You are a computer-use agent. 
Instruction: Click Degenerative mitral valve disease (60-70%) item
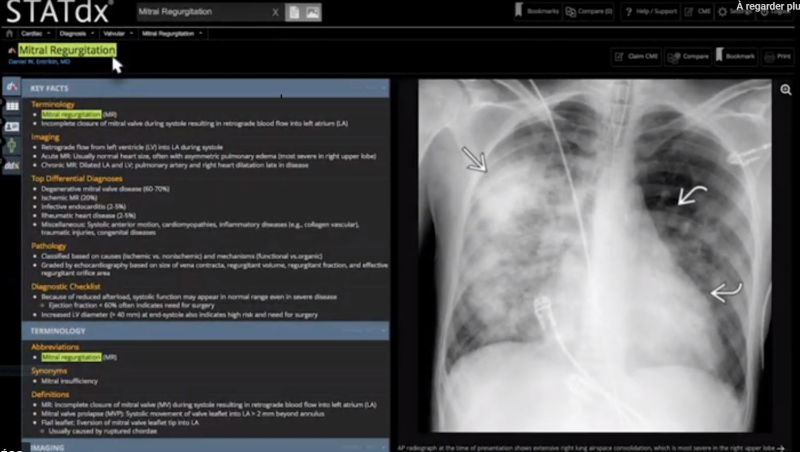105,189
